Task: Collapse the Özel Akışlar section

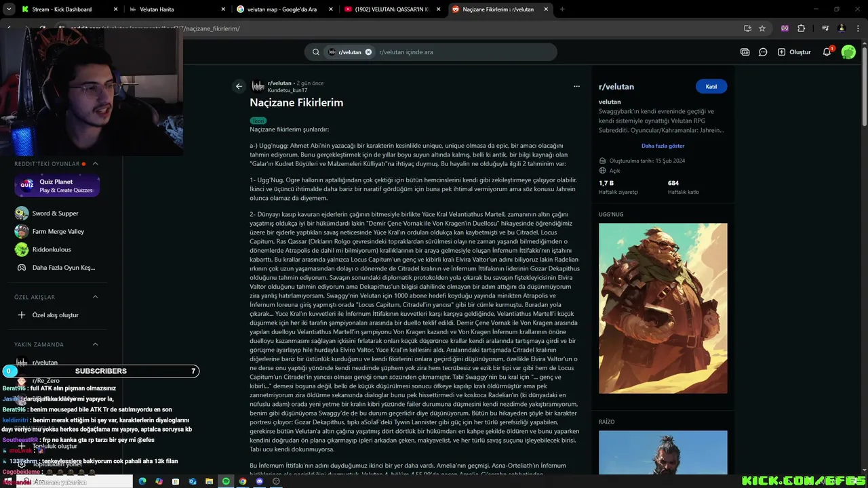Action: click(x=95, y=297)
